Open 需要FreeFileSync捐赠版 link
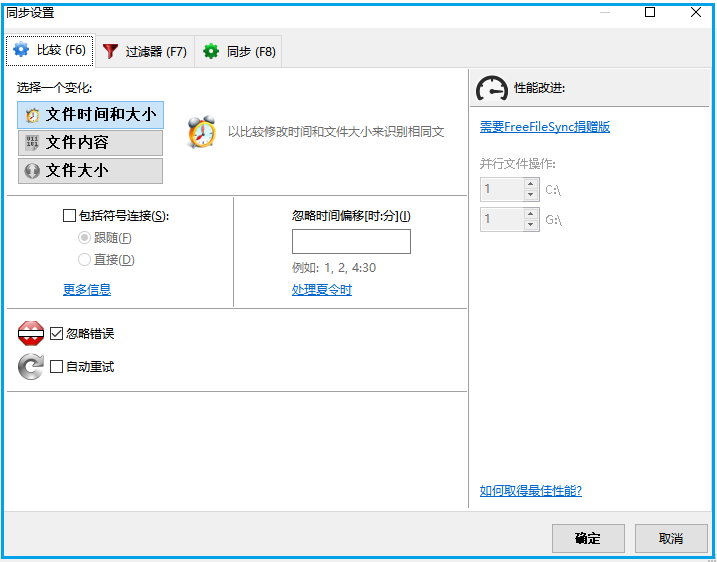Viewport: 717px width, 562px height. point(545,127)
